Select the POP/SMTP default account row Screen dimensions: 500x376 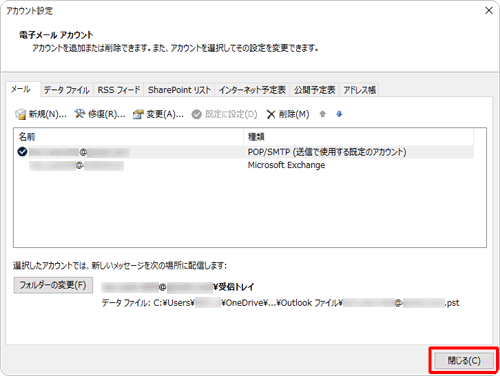click(x=244, y=152)
